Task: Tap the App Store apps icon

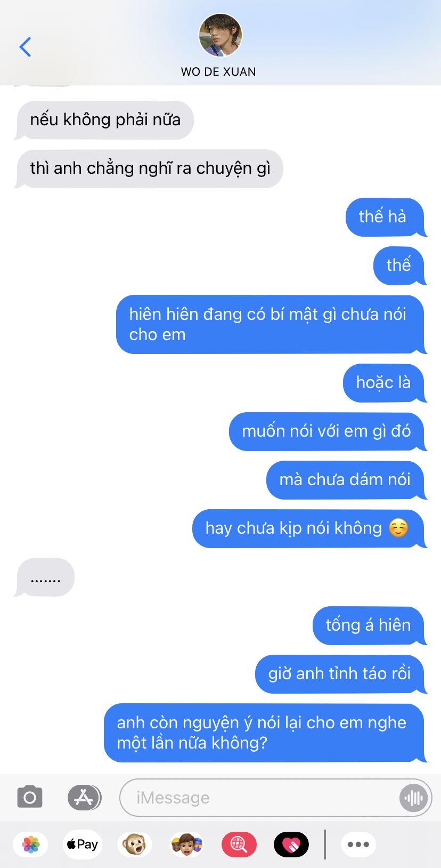Action: 84,798
